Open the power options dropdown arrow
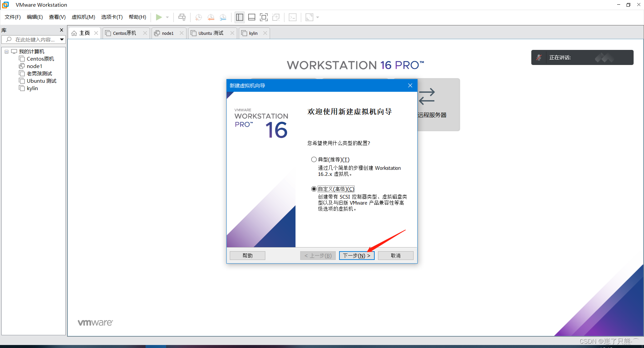 click(x=167, y=17)
